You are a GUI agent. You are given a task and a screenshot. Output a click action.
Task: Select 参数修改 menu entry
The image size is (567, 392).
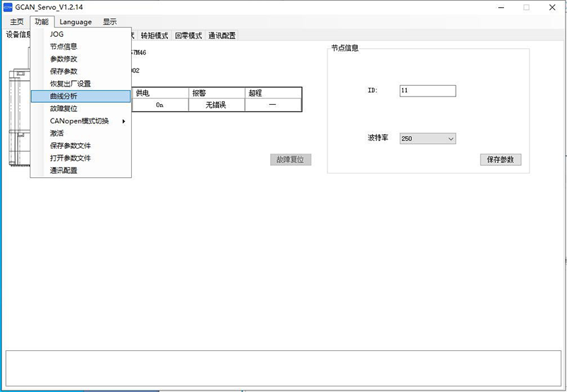pos(64,59)
